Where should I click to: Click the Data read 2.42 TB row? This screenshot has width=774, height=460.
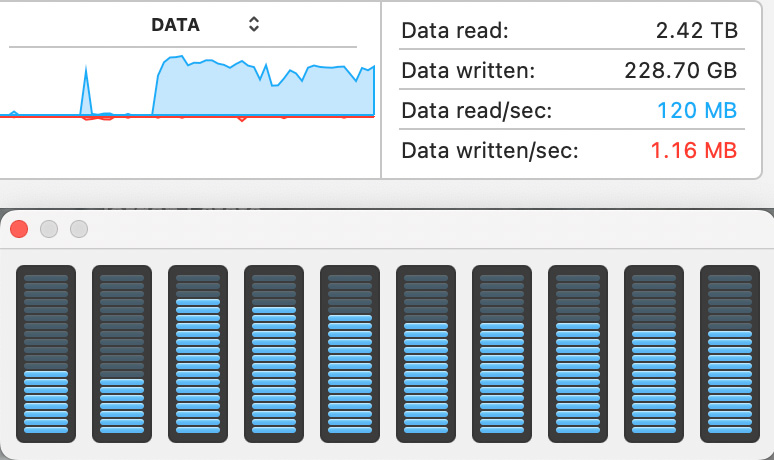(571, 31)
